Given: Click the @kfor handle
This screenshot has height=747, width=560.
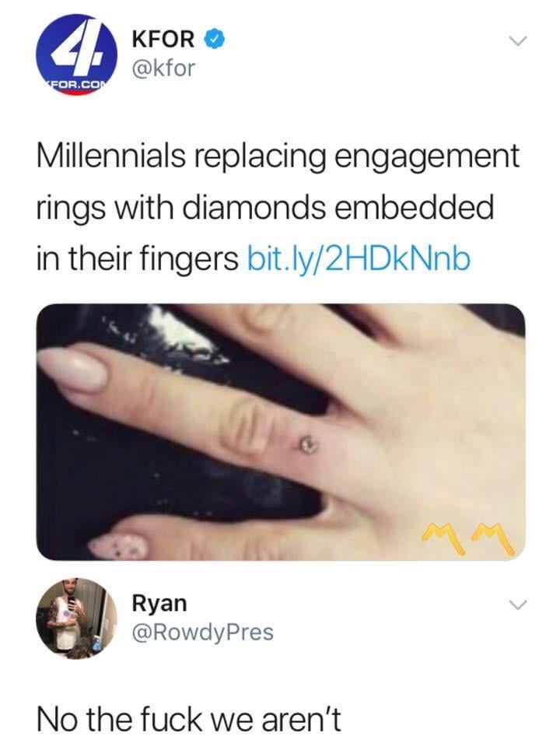Looking at the screenshot, I should pyautogui.click(x=163, y=68).
